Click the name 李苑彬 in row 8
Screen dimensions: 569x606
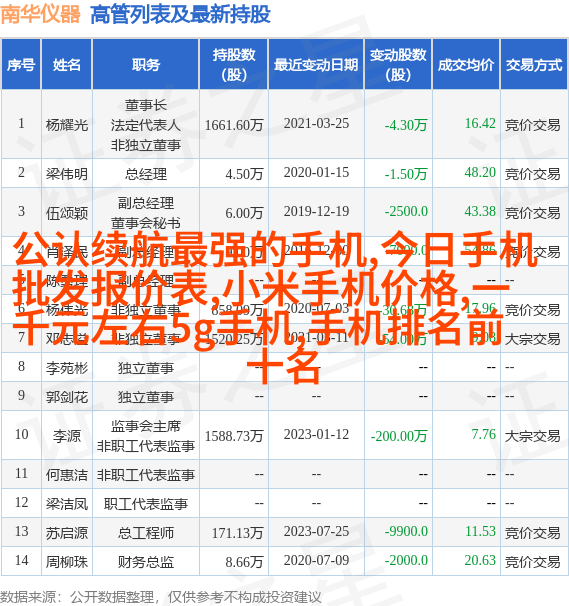click(67, 368)
